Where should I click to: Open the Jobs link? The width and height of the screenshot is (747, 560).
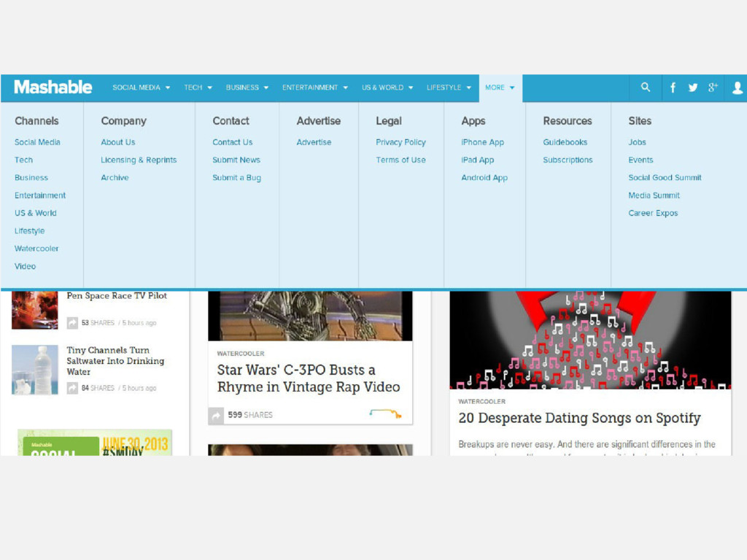[x=637, y=142]
